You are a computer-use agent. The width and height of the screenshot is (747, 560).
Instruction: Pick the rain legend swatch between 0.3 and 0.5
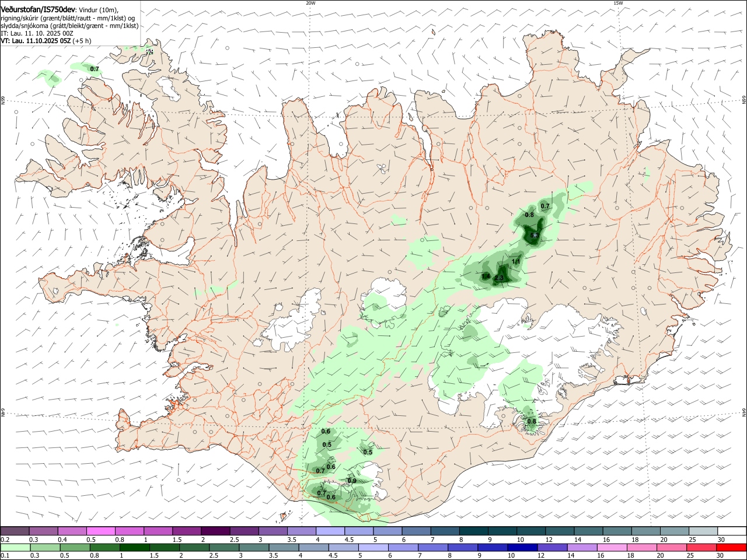pyautogui.click(x=44, y=547)
